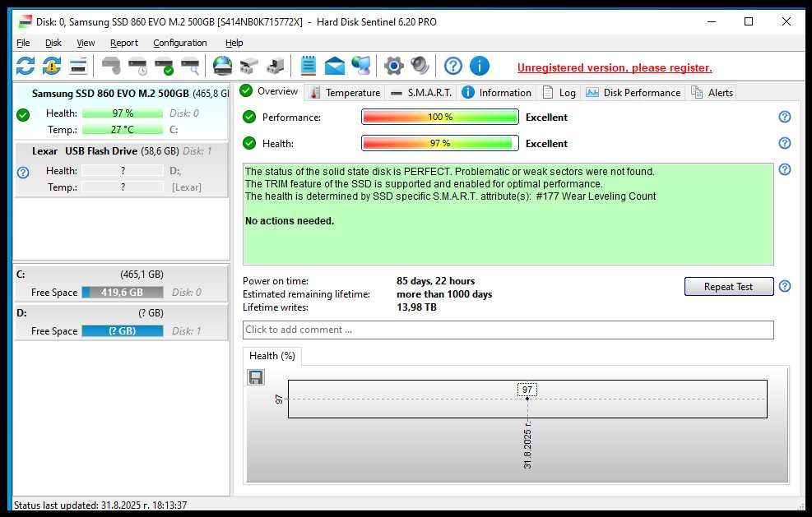Click the disk with green checkmark icon
This screenshot has height=517, width=812.
[165, 67]
